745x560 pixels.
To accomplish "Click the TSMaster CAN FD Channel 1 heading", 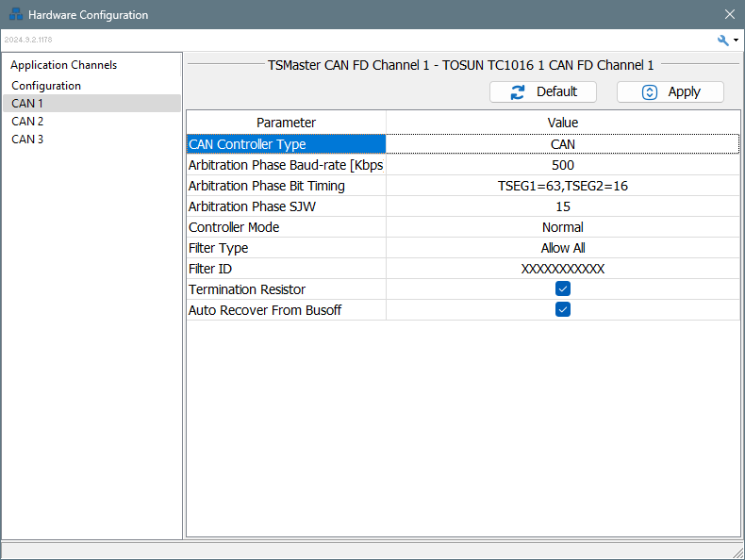I will tap(460, 65).
